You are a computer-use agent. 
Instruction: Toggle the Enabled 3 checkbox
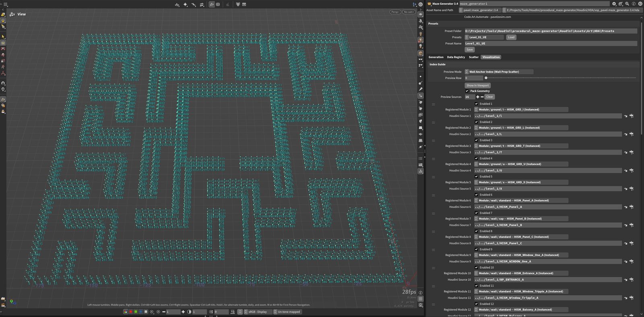tap(476, 140)
